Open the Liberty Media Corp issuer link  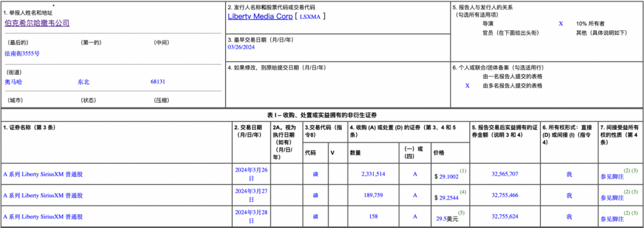(x=259, y=17)
